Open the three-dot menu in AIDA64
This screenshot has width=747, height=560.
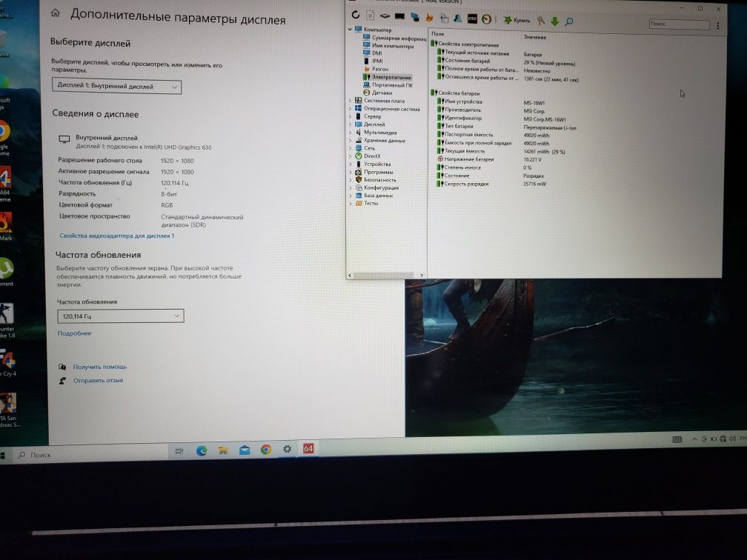pyautogui.click(x=717, y=26)
